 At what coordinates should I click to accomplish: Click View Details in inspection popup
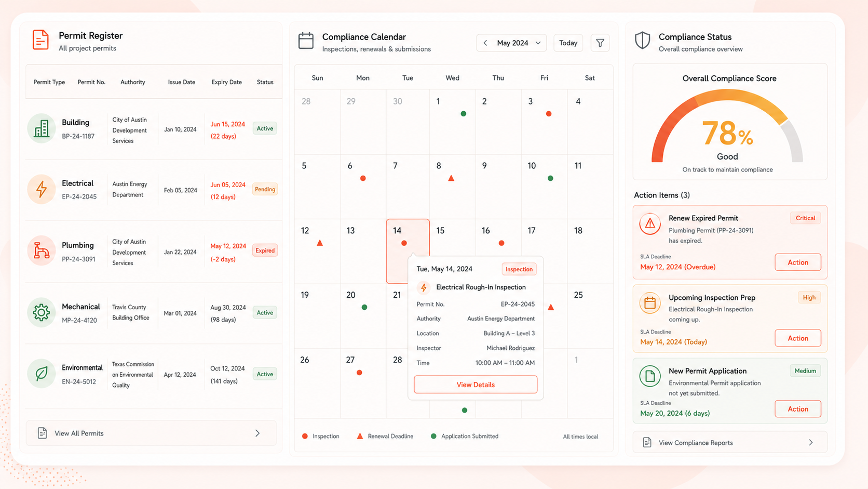pyautogui.click(x=476, y=385)
